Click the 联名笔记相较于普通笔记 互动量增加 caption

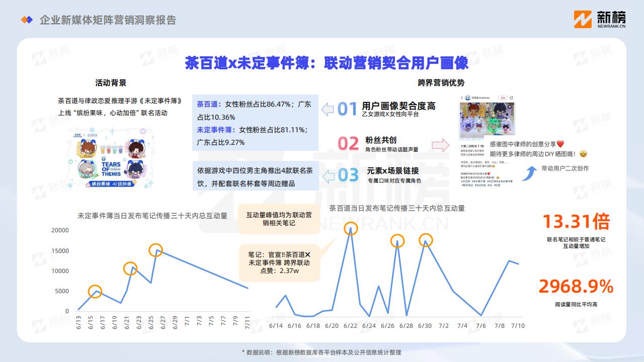(x=576, y=243)
